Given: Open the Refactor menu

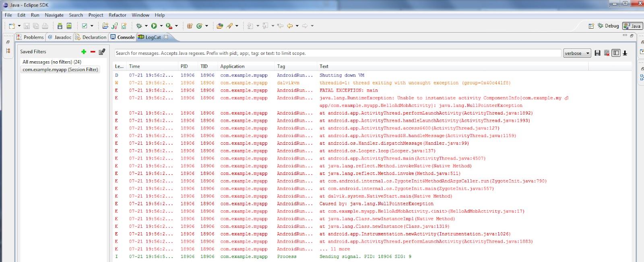Looking at the screenshot, I should click(x=118, y=15).
